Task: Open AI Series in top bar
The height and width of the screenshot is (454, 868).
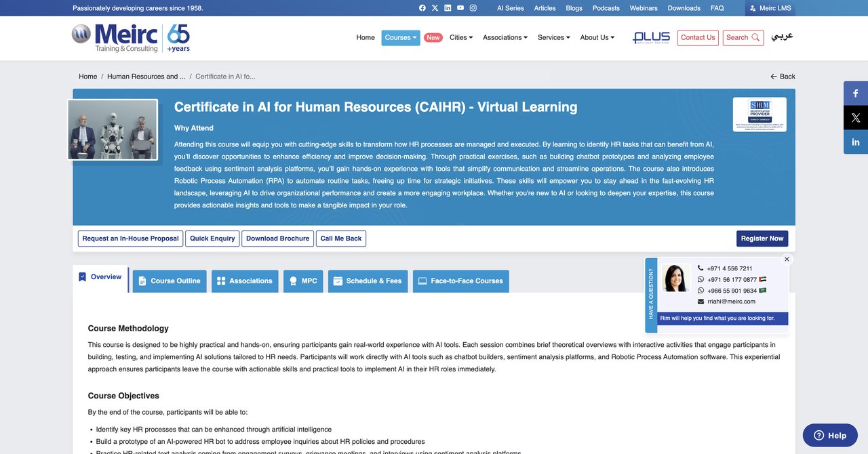Action: pos(511,8)
